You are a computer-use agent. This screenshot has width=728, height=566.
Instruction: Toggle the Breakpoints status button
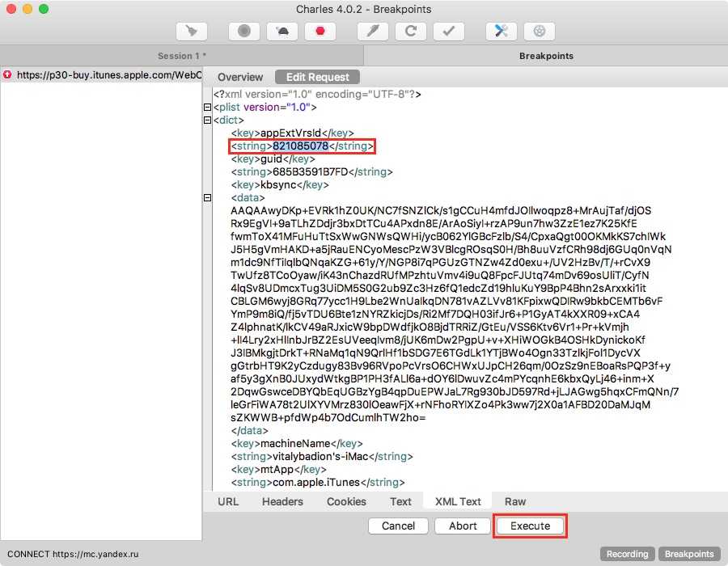(x=689, y=554)
